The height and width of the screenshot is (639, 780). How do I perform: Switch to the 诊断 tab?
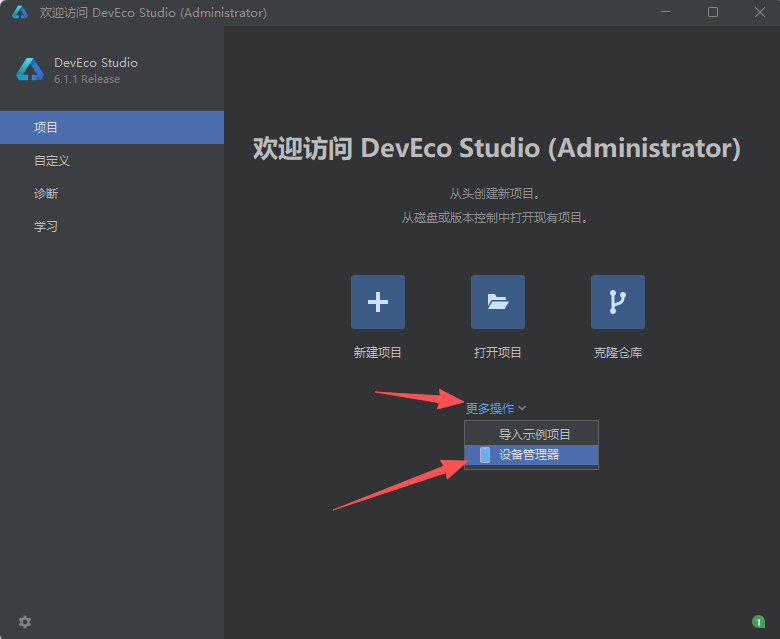tap(112, 193)
